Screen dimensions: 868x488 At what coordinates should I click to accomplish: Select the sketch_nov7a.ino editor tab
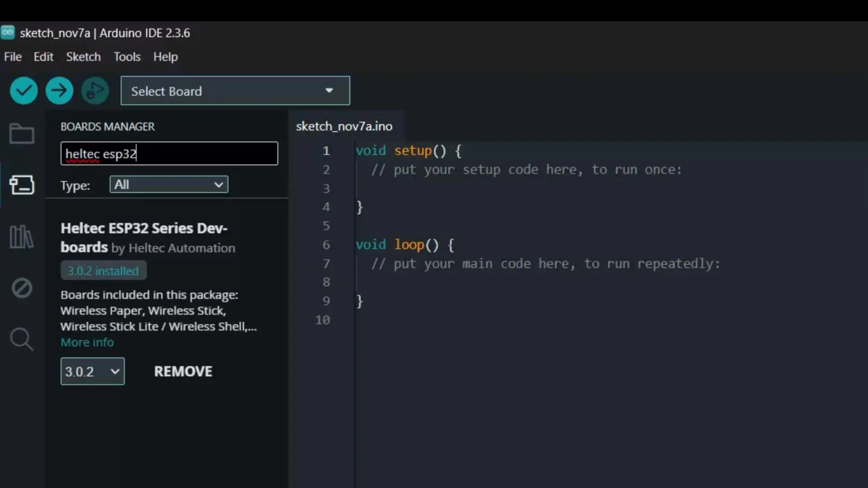344,127
